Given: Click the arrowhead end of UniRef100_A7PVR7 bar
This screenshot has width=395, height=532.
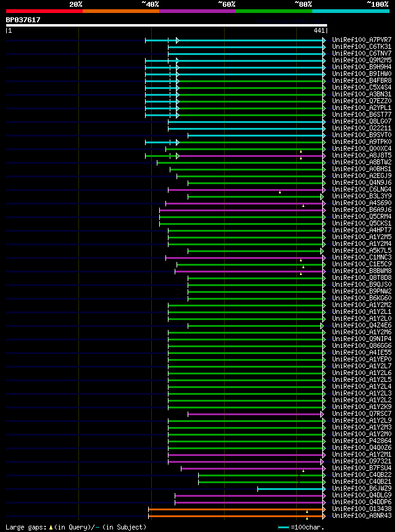Looking at the screenshot, I should [324, 40].
